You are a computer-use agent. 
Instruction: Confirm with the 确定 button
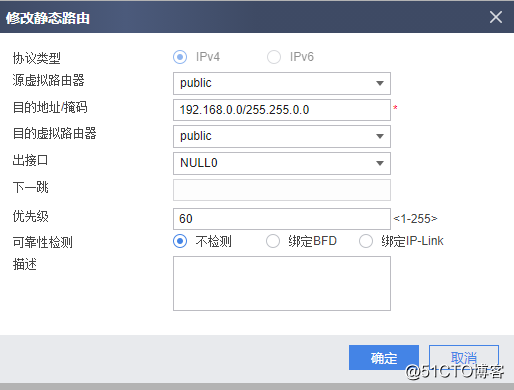click(x=384, y=358)
